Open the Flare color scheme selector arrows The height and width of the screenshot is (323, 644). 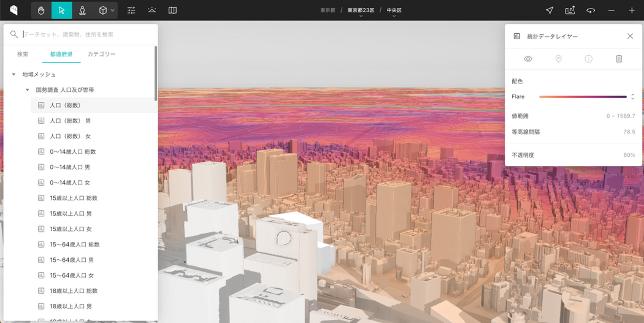tap(633, 97)
